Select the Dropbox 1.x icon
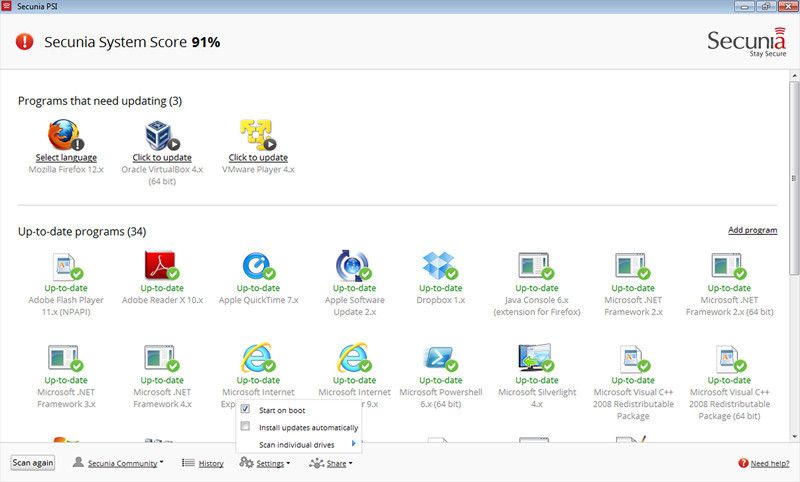This screenshot has height=482, width=800. (440, 266)
